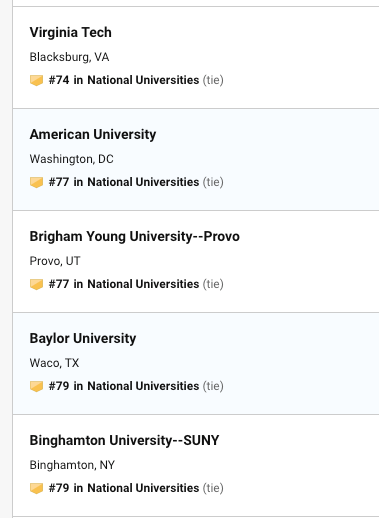The width and height of the screenshot is (379, 518).
Task: Open Binghamton University--SUNY profile link
Action: (124, 440)
